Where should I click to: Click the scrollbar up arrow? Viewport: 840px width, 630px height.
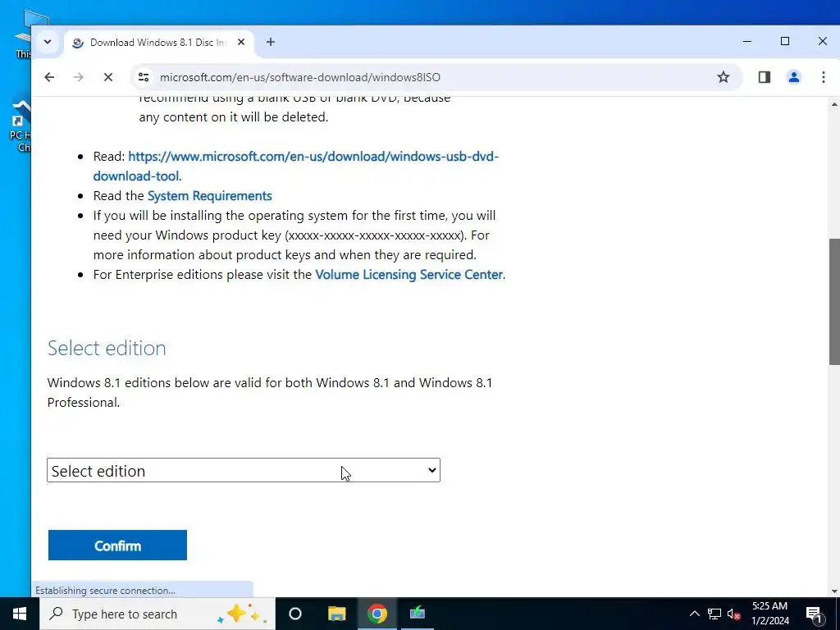point(834,104)
